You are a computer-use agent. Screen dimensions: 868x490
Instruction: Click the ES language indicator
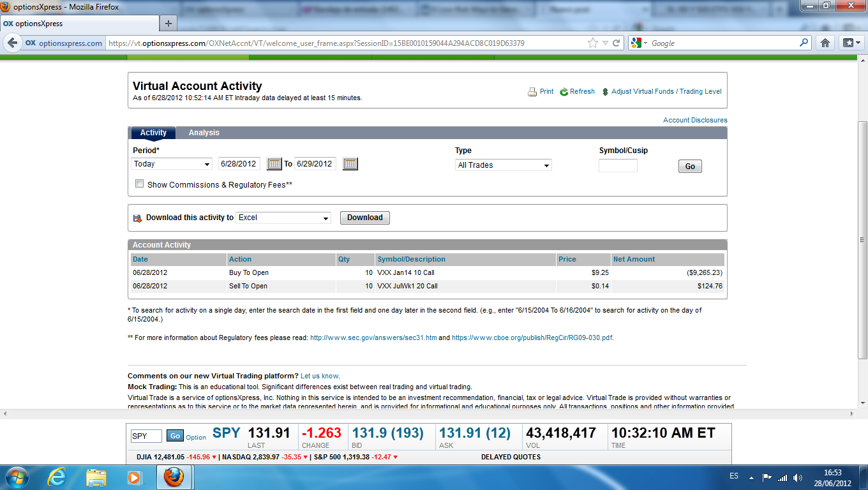(734, 477)
